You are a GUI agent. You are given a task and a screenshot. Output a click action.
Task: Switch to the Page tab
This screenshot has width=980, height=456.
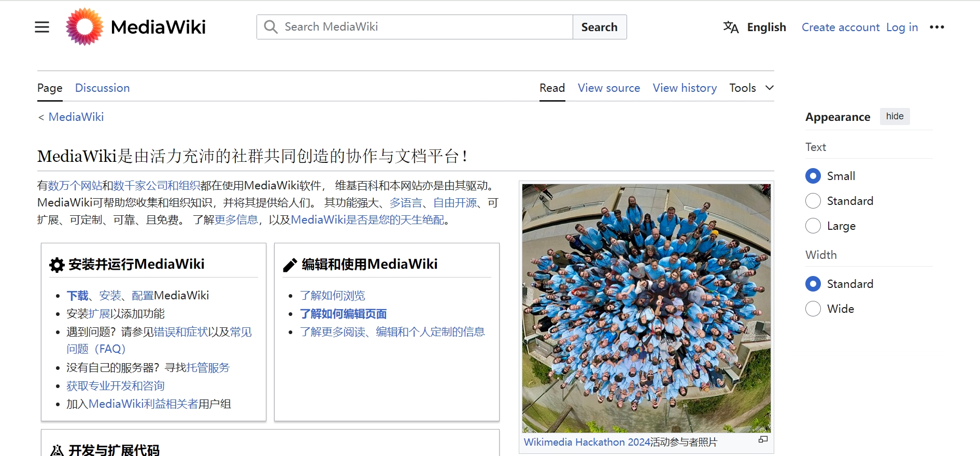(x=50, y=88)
